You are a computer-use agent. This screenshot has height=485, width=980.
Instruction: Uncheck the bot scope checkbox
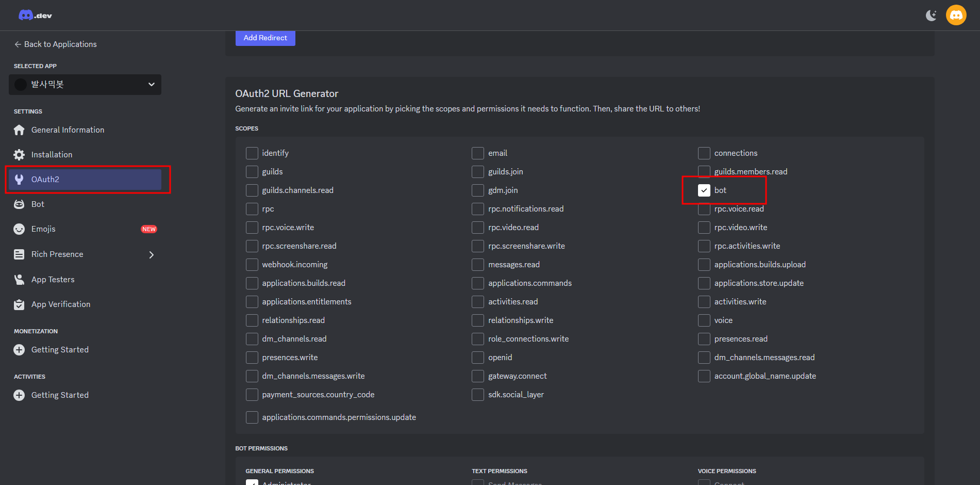704,190
